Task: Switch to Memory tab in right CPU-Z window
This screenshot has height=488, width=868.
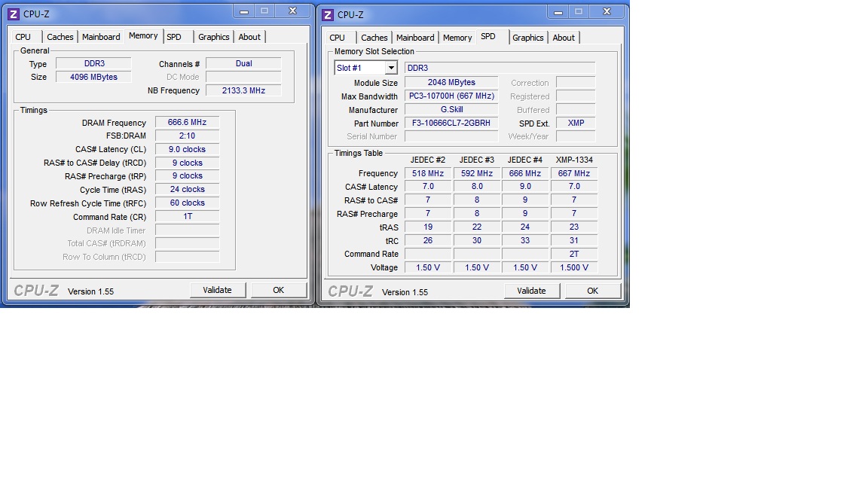Action: pos(457,38)
